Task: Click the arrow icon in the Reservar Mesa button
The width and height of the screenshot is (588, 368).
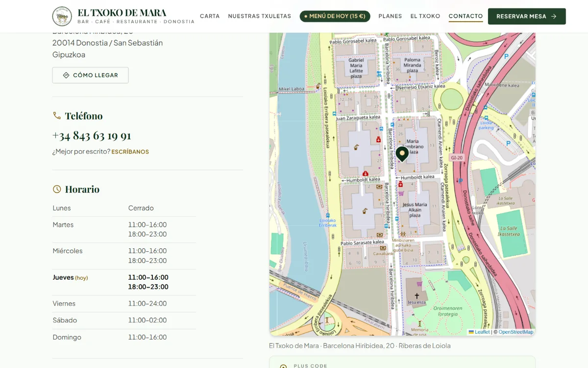Action: (554, 16)
